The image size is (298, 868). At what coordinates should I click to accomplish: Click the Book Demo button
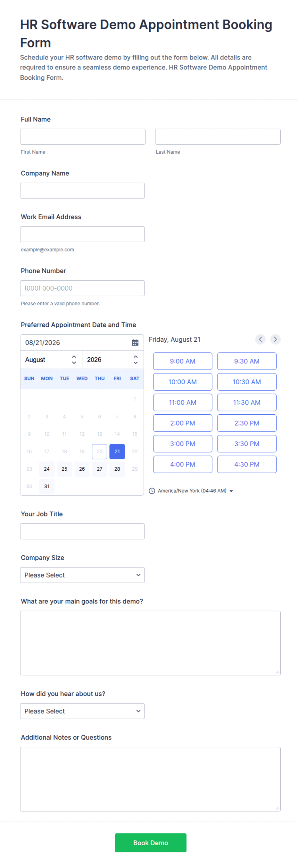(x=151, y=843)
